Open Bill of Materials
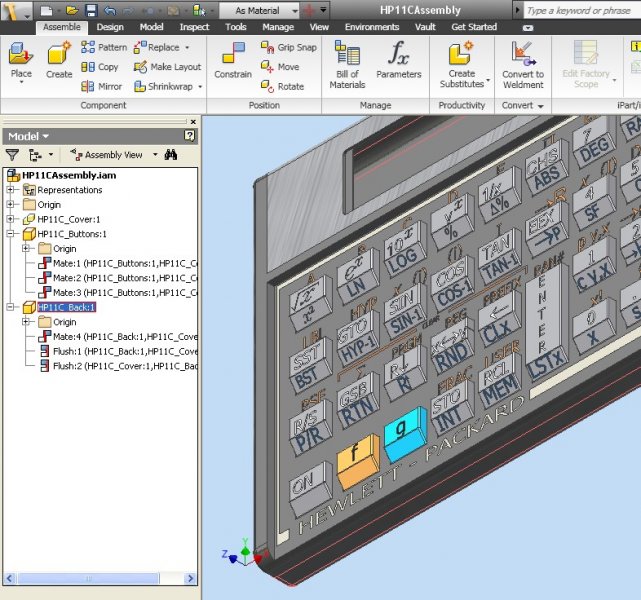The height and width of the screenshot is (600, 641). pos(347,65)
